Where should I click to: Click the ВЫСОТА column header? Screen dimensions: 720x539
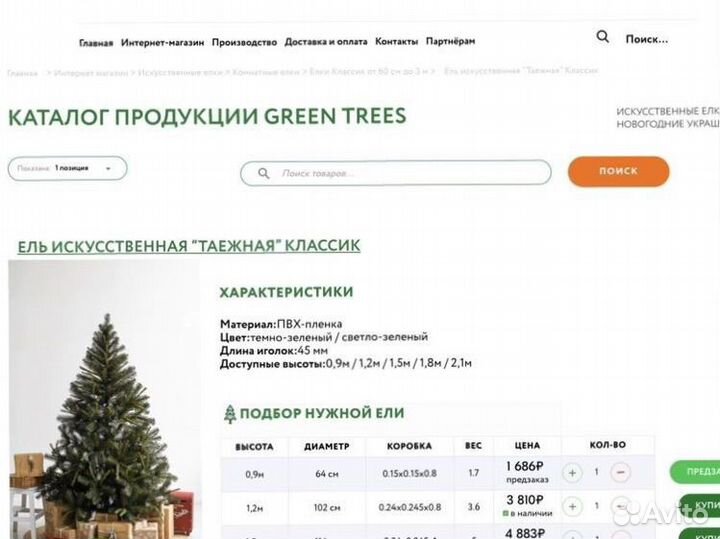[x=254, y=447]
